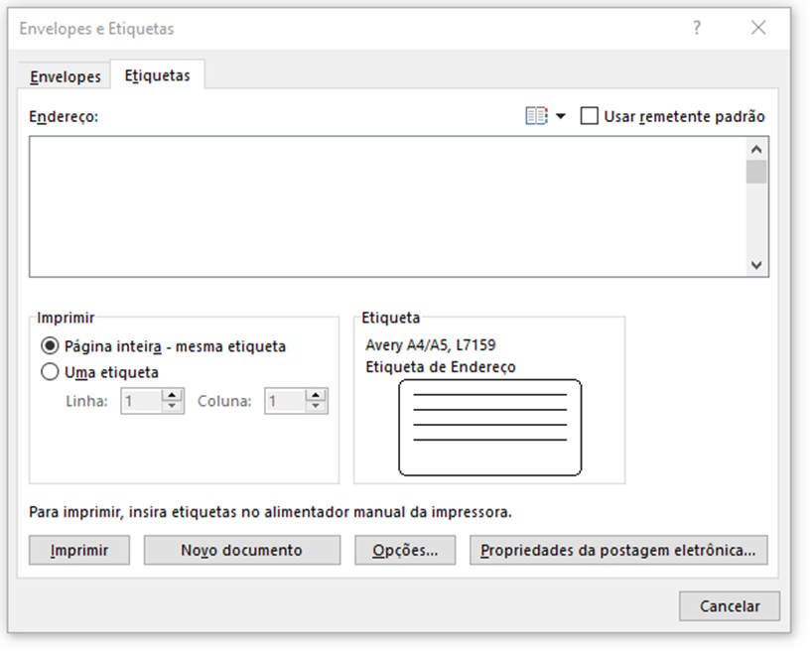This screenshot has width=812, height=654.
Task: Click the manual feeder instruction text
Action: [270, 512]
